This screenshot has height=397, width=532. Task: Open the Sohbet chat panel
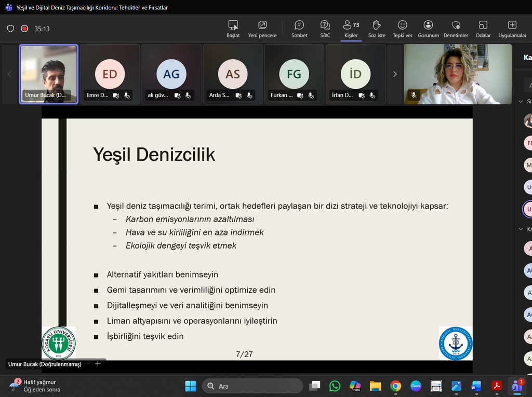tap(299, 29)
